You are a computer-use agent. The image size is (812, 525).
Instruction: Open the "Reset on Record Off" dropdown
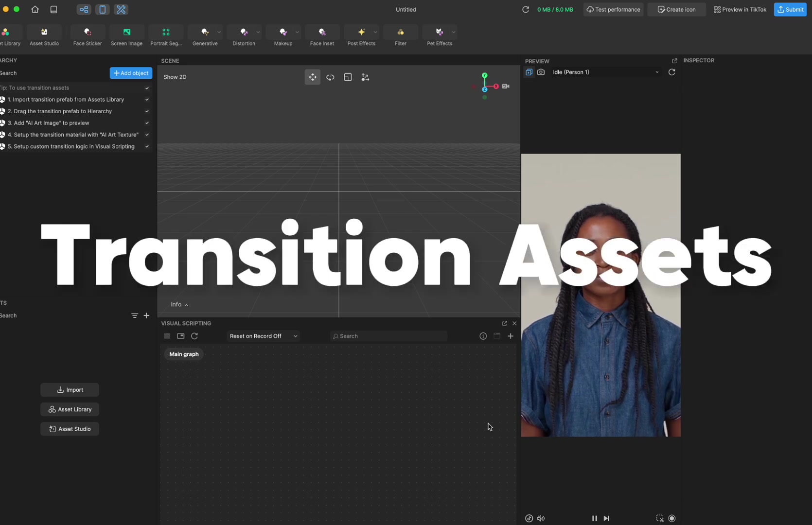coord(263,336)
